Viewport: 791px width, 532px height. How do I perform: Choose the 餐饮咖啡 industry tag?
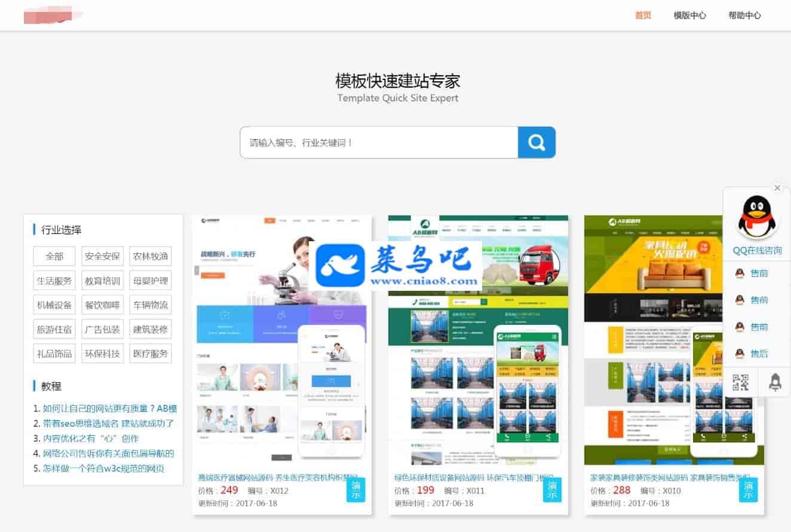[102, 305]
